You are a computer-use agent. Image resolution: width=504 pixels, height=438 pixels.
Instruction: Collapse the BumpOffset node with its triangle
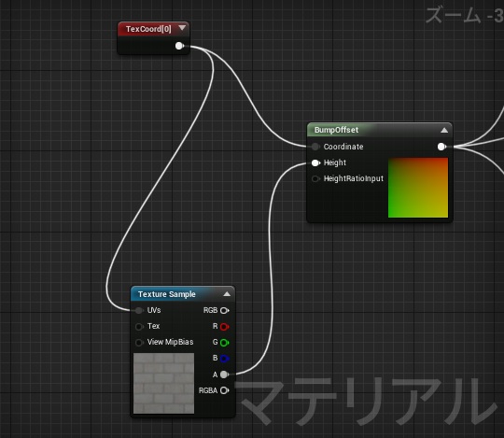[x=444, y=130]
